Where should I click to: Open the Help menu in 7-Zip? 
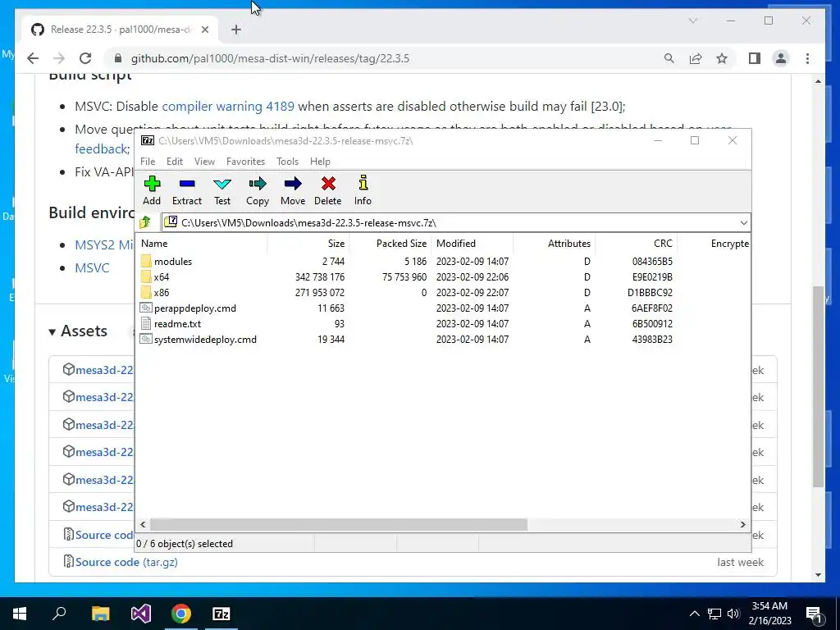(320, 162)
